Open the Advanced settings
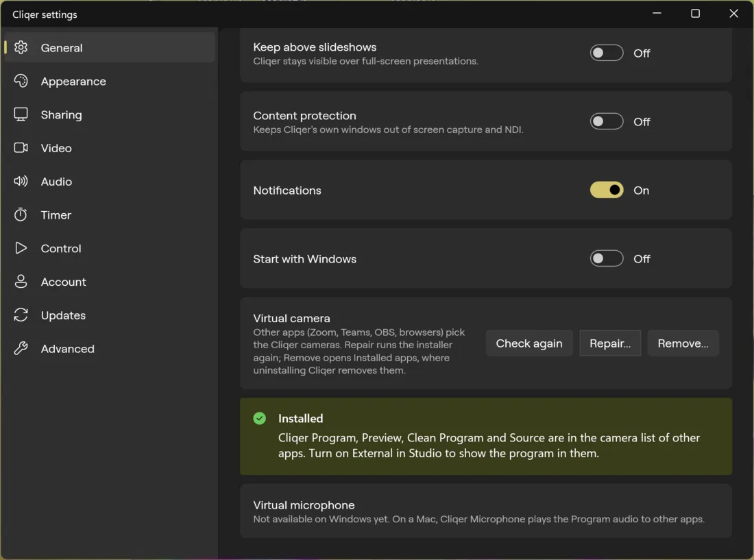754x560 pixels. coord(110,348)
